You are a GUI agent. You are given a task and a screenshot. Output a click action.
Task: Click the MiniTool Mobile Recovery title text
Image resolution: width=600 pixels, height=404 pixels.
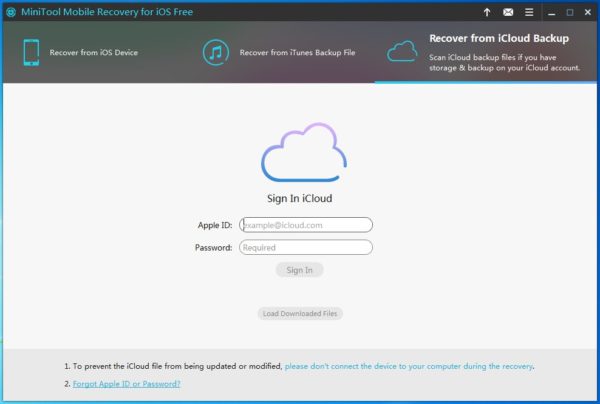(107, 12)
